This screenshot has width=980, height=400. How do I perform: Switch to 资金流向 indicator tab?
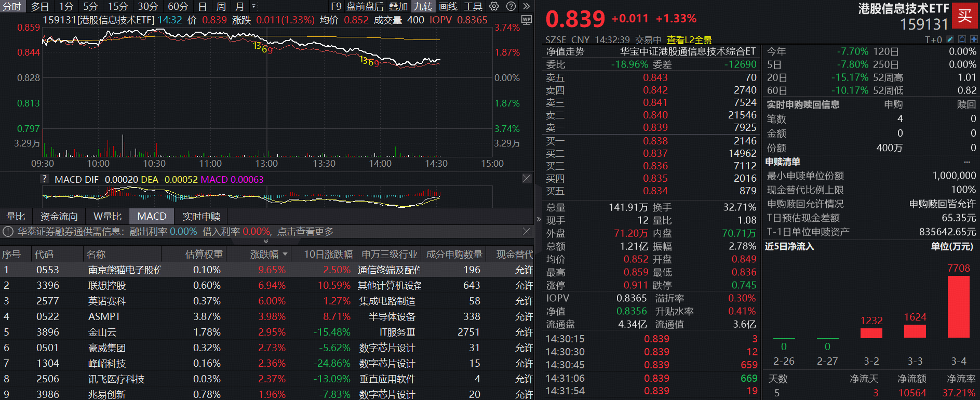[x=59, y=217]
